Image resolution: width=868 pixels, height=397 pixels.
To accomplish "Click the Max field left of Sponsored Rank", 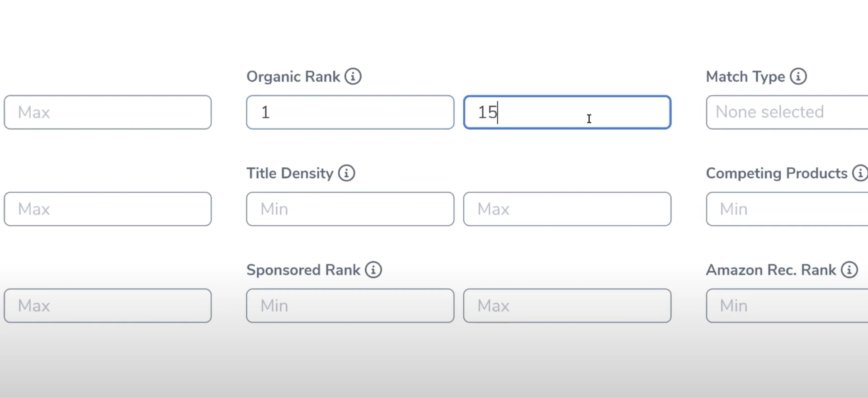I will 108,306.
